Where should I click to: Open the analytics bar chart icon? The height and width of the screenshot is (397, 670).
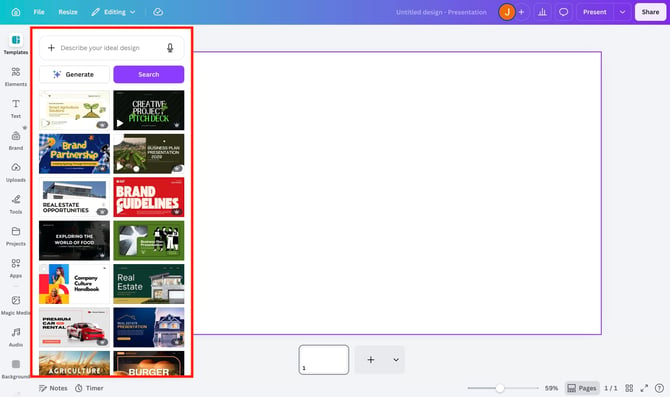542,12
